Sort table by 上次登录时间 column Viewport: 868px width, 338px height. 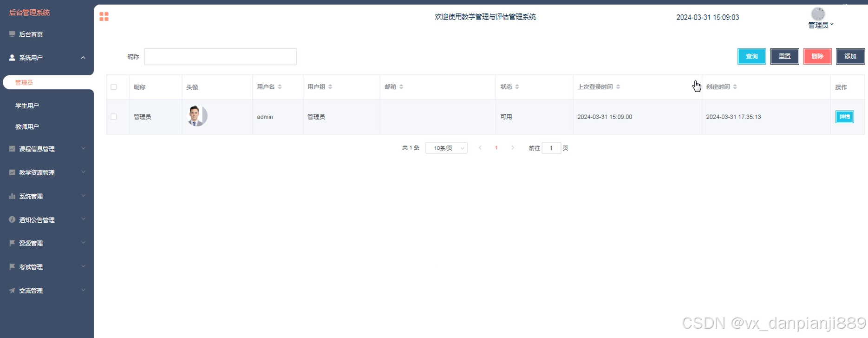pyautogui.click(x=618, y=87)
